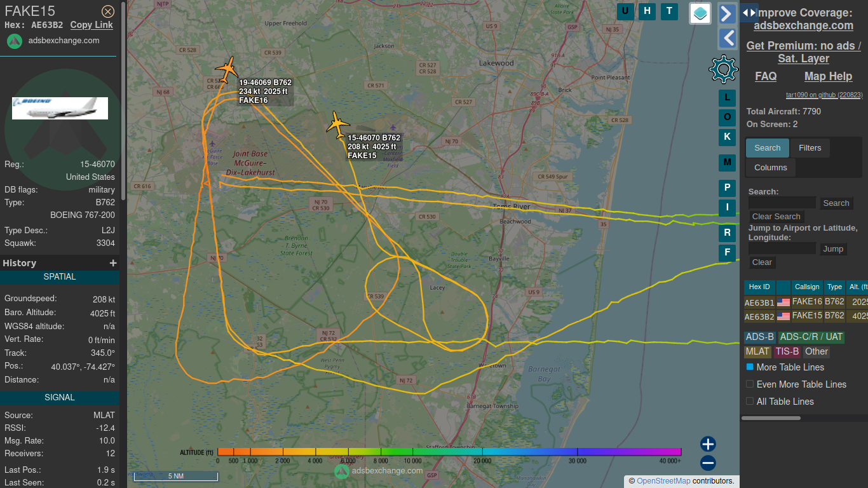Toggle the sidebar width arrows button
The image size is (868, 488).
[x=749, y=12]
